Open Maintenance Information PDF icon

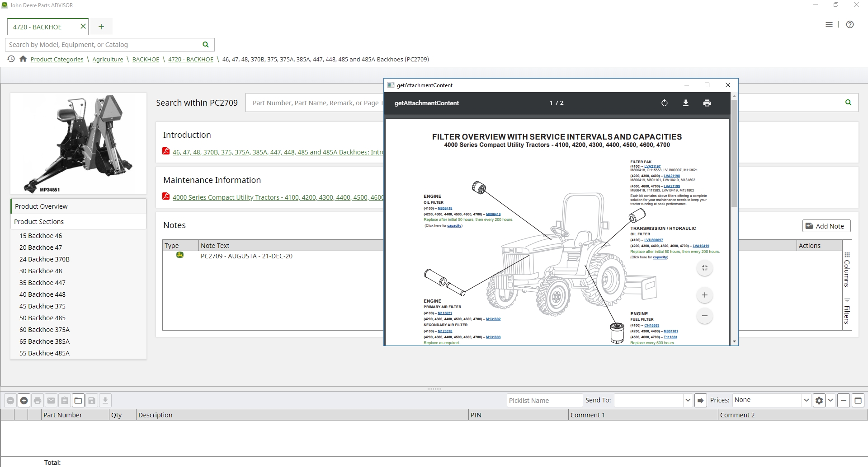tap(166, 196)
